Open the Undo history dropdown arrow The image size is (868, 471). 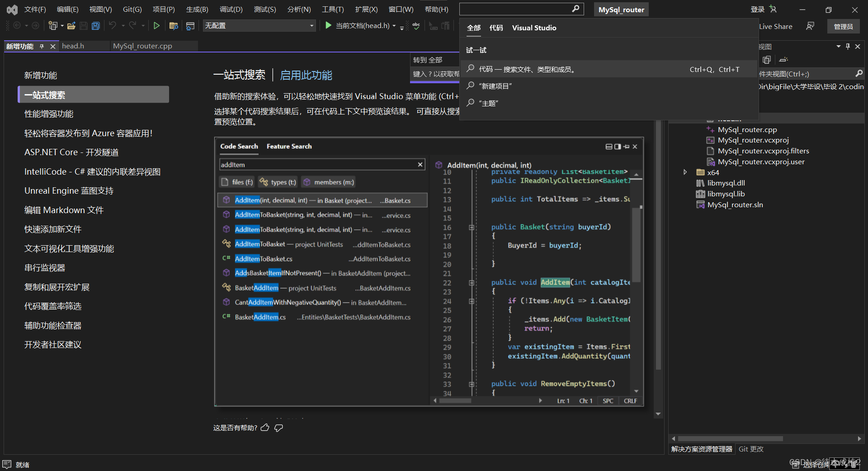(x=123, y=26)
